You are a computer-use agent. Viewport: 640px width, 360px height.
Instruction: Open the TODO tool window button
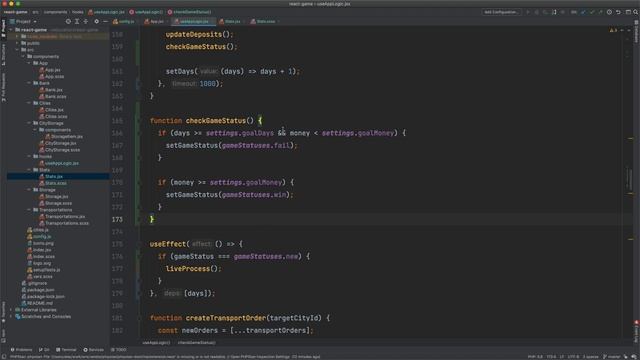pos(119,350)
